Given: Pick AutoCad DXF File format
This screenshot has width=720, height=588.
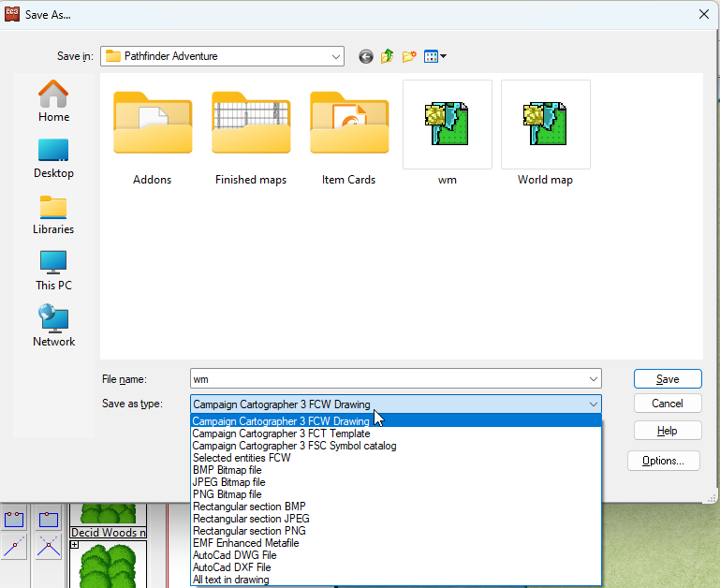Looking at the screenshot, I should (x=232, y=567).
